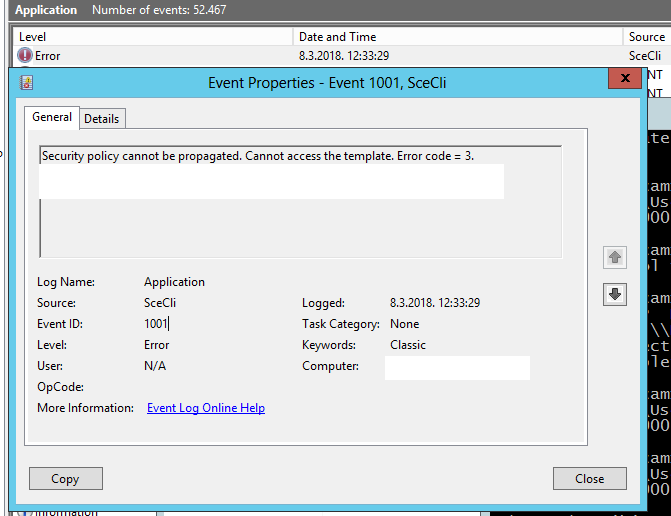Click the Application log header label
The width and height of the screenshot is (671, 516).
(46, 10)
